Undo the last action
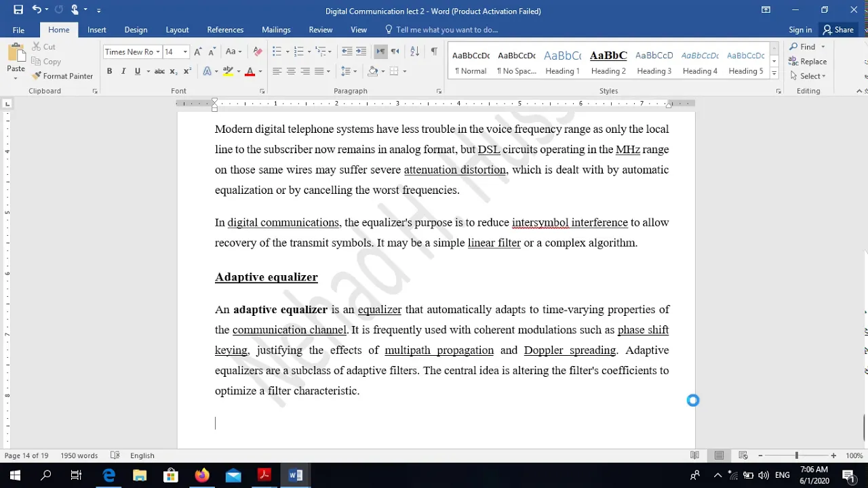The height and width of the screenshot is (488, 868). (37, 10)
